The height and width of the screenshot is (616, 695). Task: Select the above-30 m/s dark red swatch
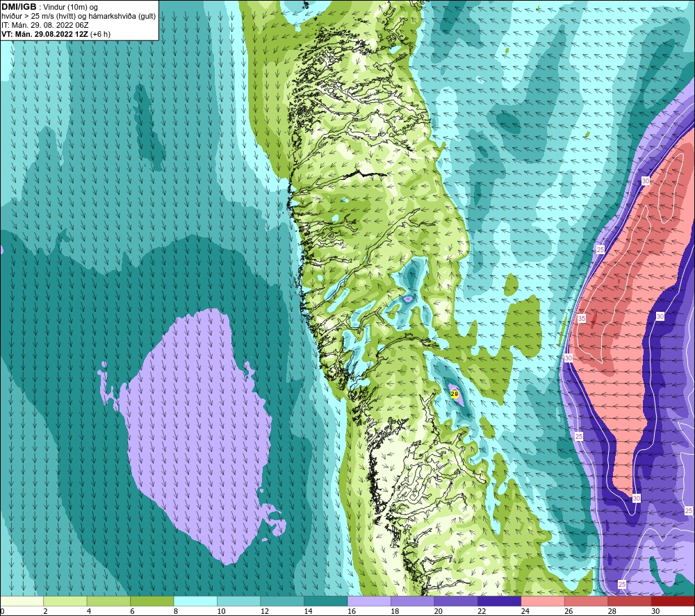pyautogui.click(x=673, y=601)
